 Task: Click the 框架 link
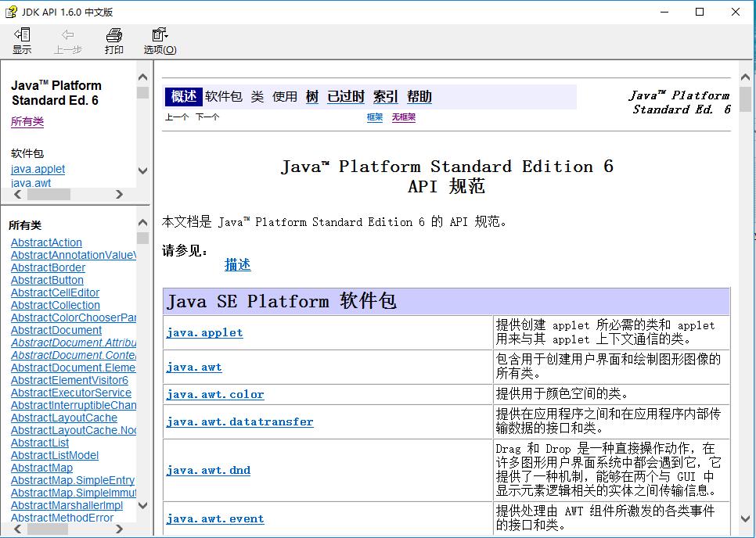click(x=375, y=117)
